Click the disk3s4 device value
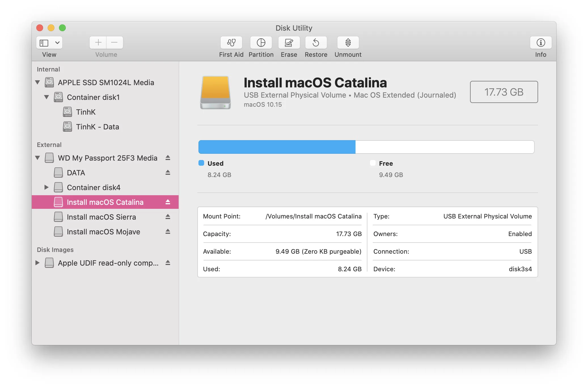Viewport: 588px width, 387px height. pyautogui.click(x=520, y=269)
